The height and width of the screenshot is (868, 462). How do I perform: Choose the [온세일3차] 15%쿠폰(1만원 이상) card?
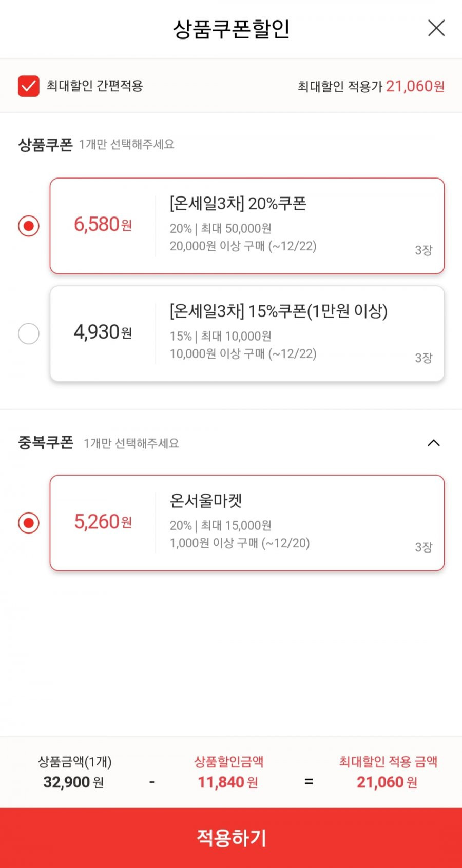click(x=247, y=333)
